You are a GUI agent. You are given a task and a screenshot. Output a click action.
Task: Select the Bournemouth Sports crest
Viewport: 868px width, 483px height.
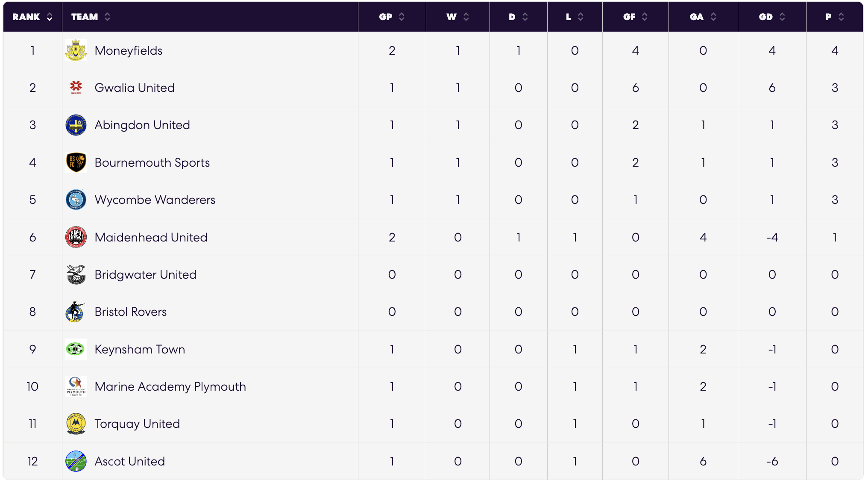[x=76, y=162]
